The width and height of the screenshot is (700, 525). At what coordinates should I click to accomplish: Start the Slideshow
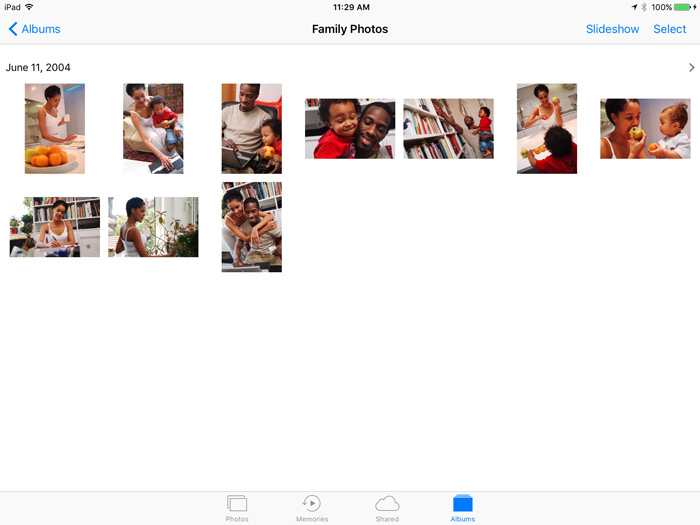[x=612, y=29]
